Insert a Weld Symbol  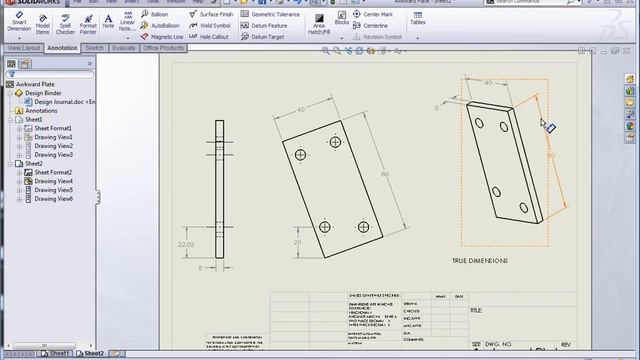tap(210, 26)
